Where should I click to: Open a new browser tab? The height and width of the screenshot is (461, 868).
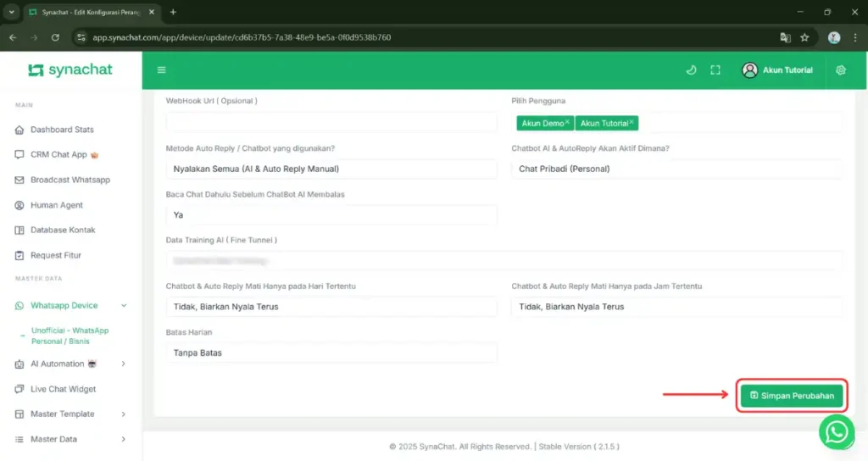[x=173, y=12]
